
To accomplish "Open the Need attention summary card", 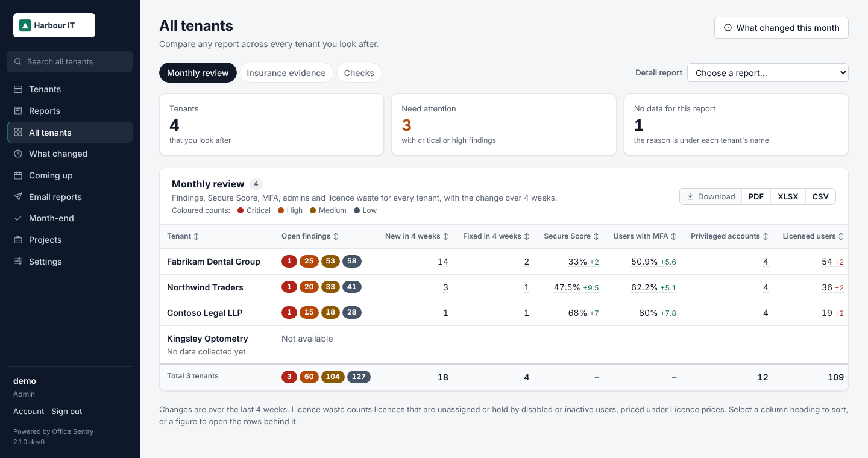I will [504, 125].
